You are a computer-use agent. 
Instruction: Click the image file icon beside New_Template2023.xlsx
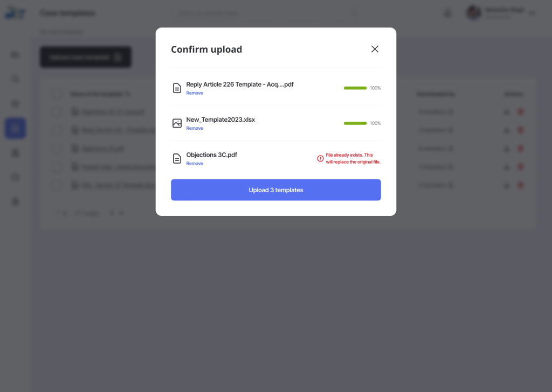(177, 123)
